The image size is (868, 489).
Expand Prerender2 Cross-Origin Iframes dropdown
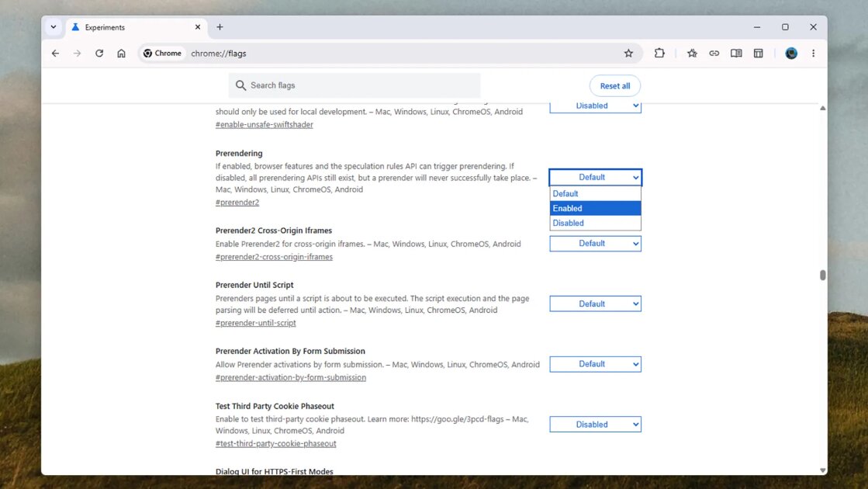(595, 244)
